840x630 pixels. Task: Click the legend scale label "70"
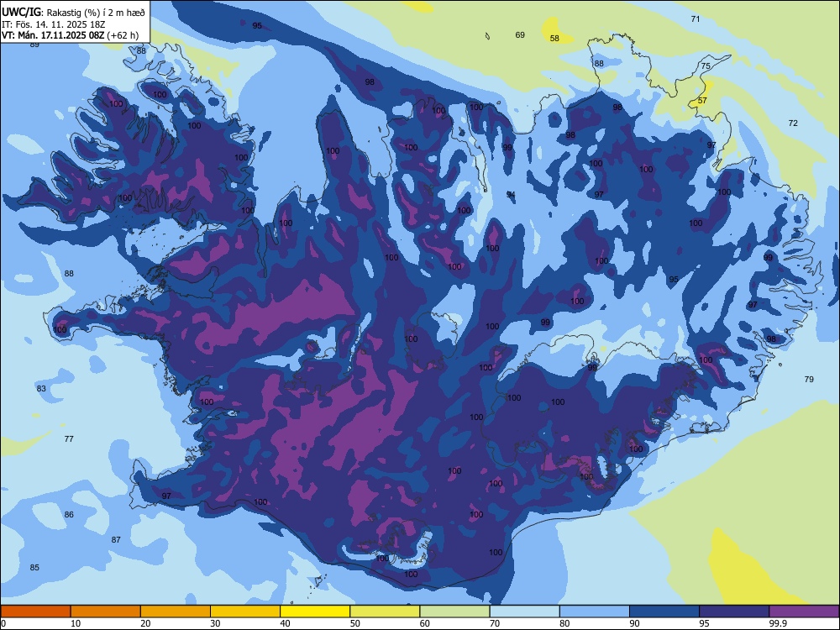tap(495, 623)
